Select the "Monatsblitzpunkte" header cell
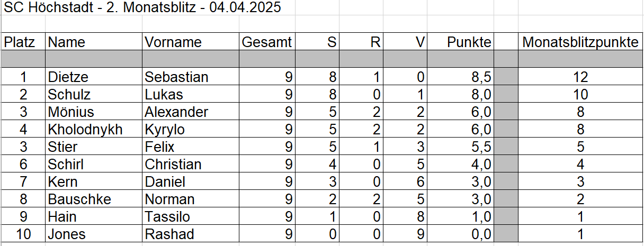 pos(580,42)
